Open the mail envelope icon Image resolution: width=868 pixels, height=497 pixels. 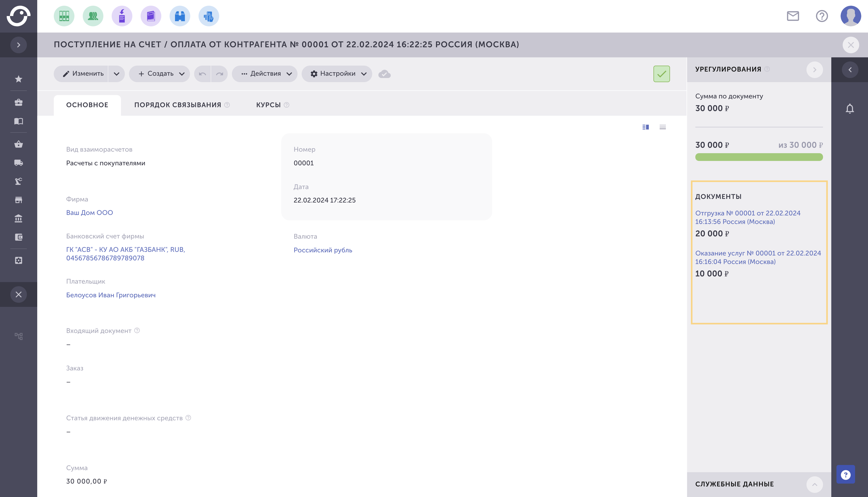793,16
